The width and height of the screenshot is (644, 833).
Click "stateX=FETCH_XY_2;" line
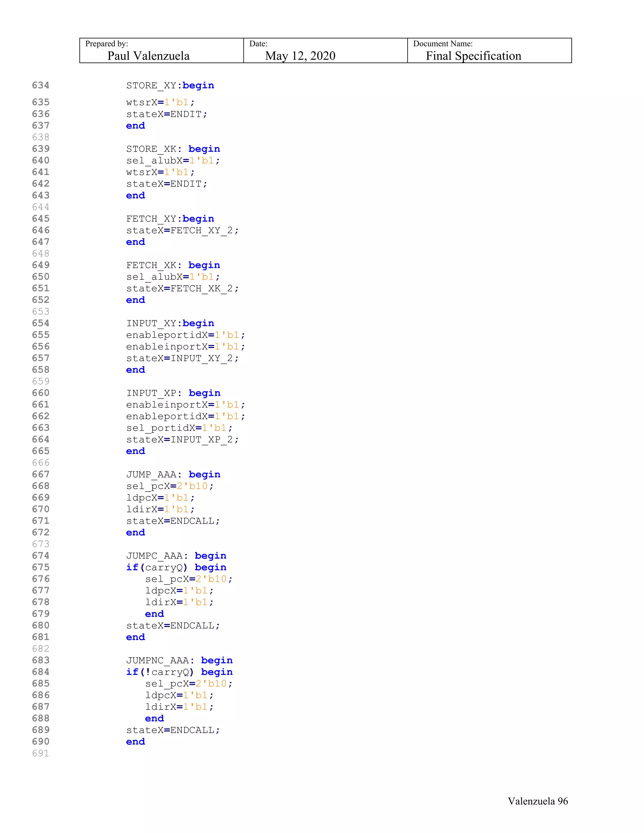click(x=183, y=230)
